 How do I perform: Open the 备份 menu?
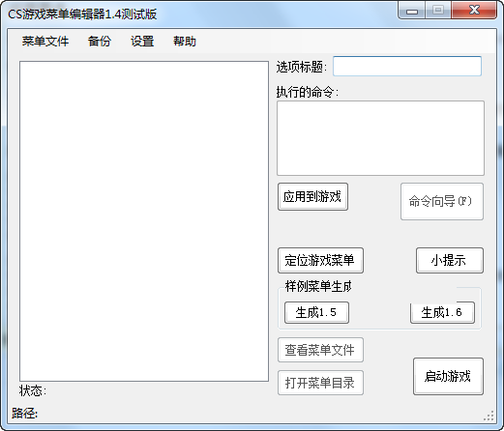tap(100, 42)
